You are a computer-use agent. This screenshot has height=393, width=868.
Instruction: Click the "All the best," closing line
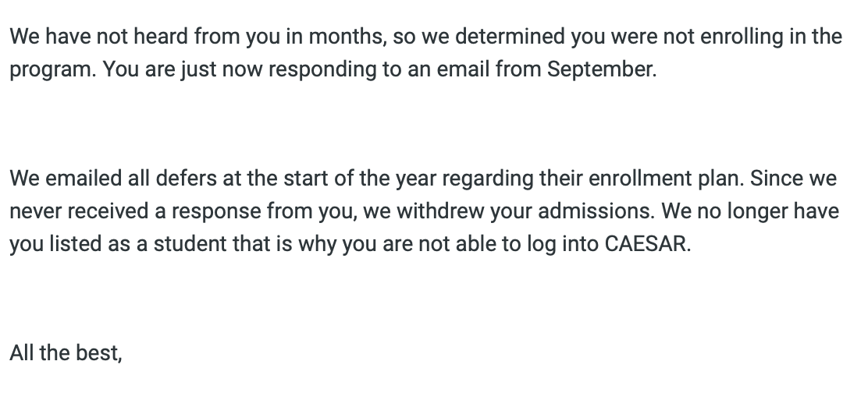click(66, 352)
